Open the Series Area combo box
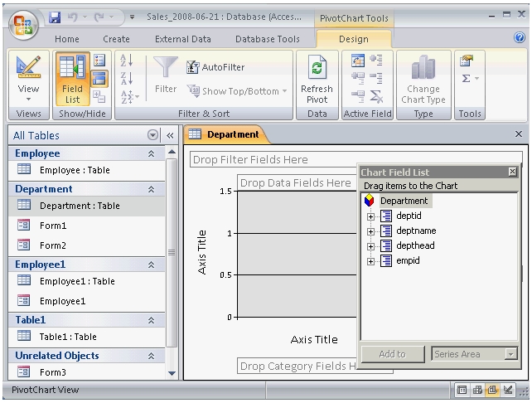The width and height of the screenshot is (532, 403). click(474, 354)
